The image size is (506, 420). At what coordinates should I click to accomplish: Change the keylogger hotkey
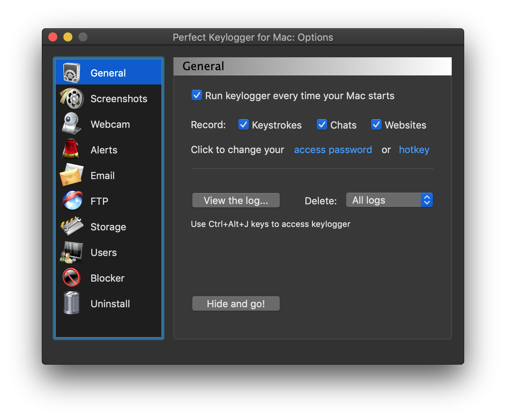point(414,150)
